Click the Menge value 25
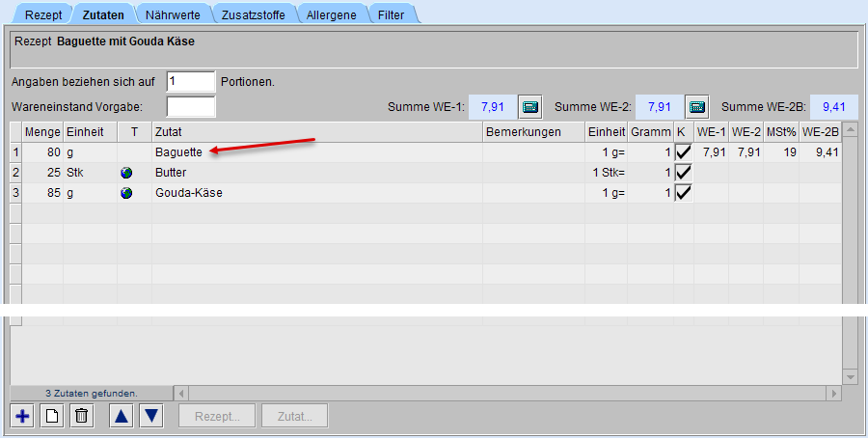868x439 pixels. (x=54, y=173)
